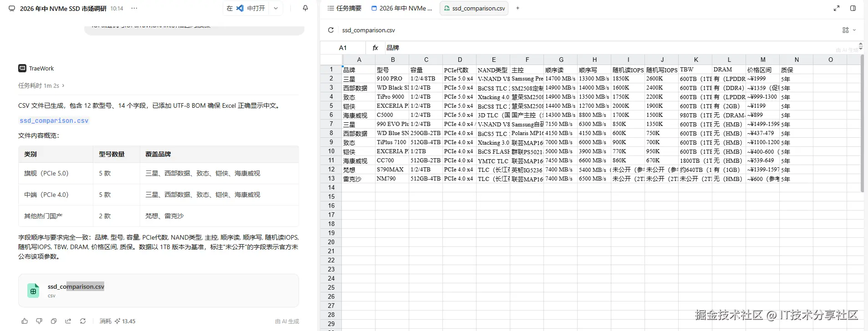Expand the task duration 1m 2s details
The width and height of the screenshot is (868, 331).
pyautogui.click(x=41, y=85)
